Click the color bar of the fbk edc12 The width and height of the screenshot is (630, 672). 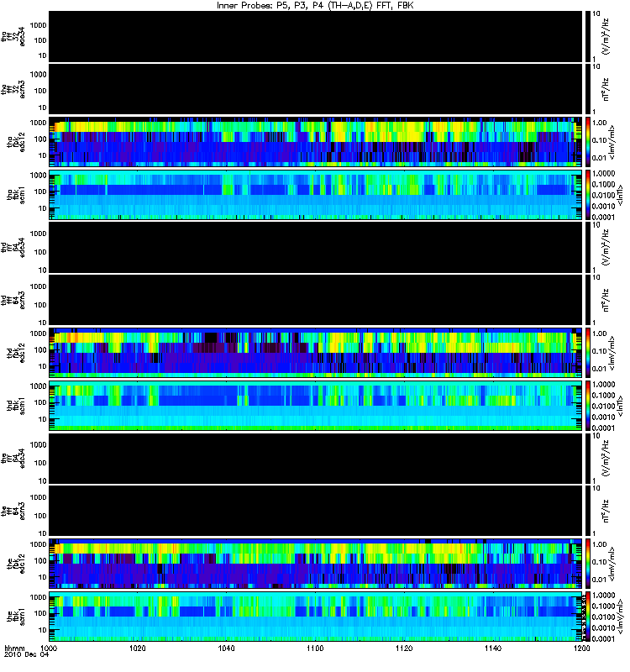pyautogui.click(x=588, y=564)
